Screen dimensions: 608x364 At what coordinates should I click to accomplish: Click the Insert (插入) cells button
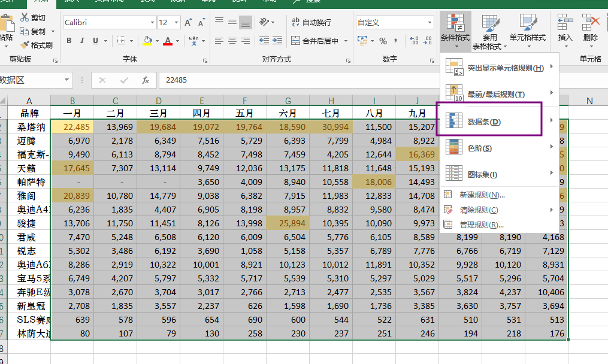[565, 31]
